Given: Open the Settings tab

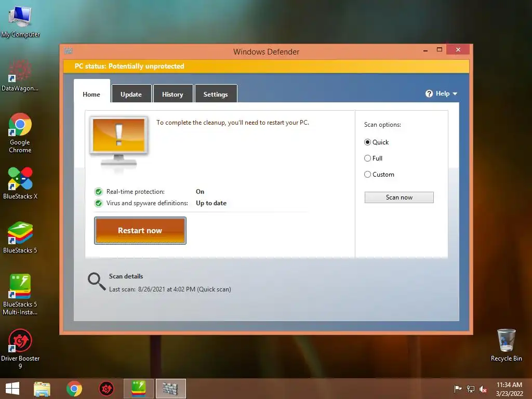Looking at the screenshot, I should 216,94.
